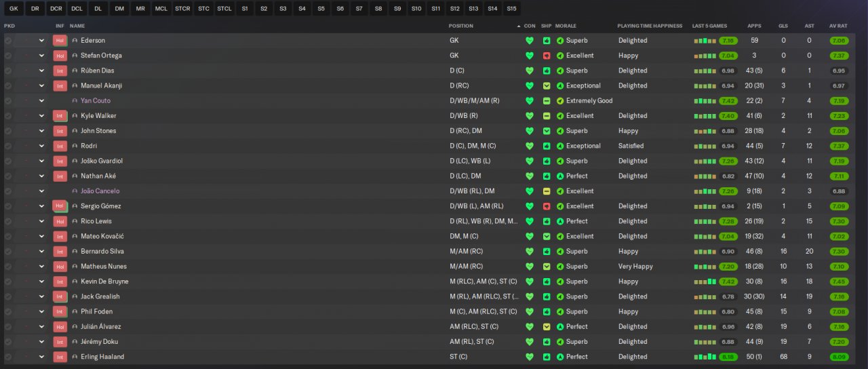Select the DM position slot button
The width and height of the screenshot is (868, 369).
119,9
